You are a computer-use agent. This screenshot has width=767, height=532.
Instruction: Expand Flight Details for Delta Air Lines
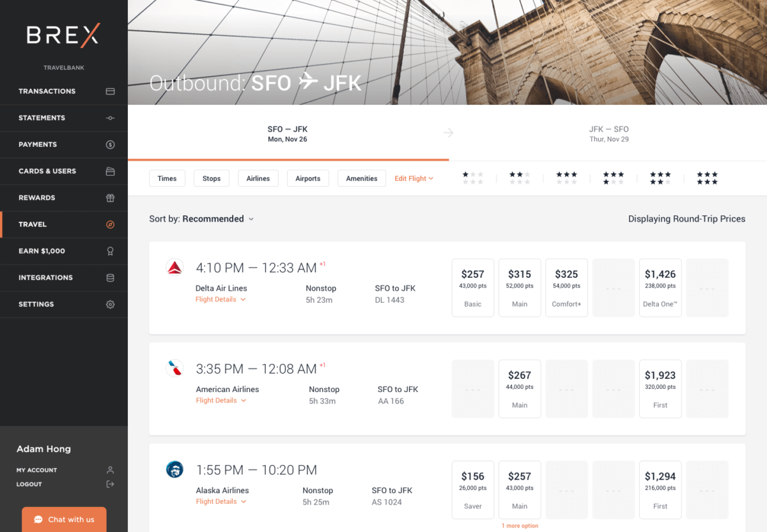[x=221, y=300]
